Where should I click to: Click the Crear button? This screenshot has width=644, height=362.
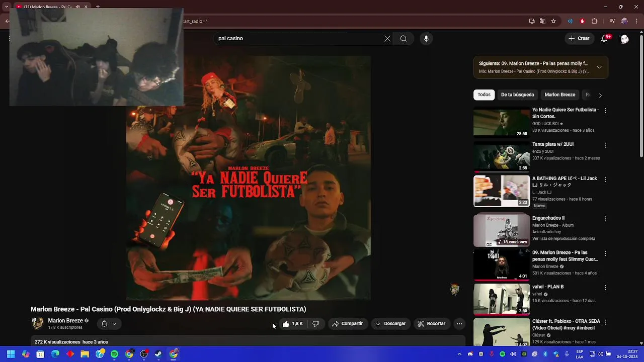coord(579,39)
